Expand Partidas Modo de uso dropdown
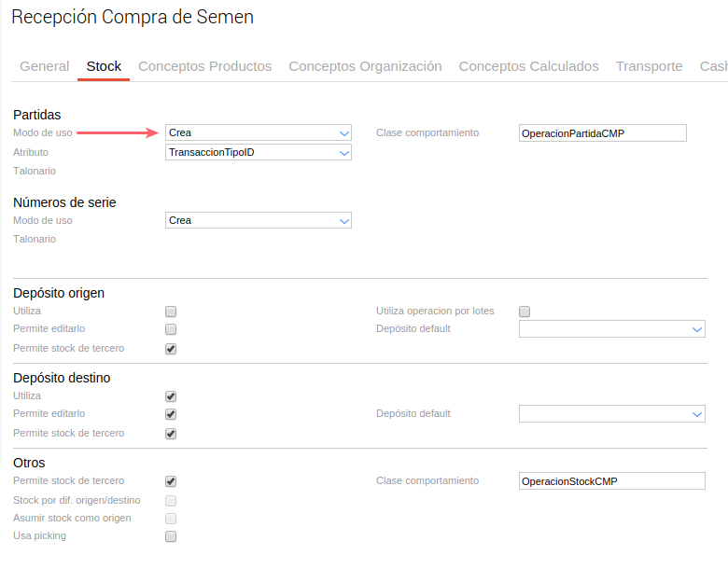 (x=258, y=132)
